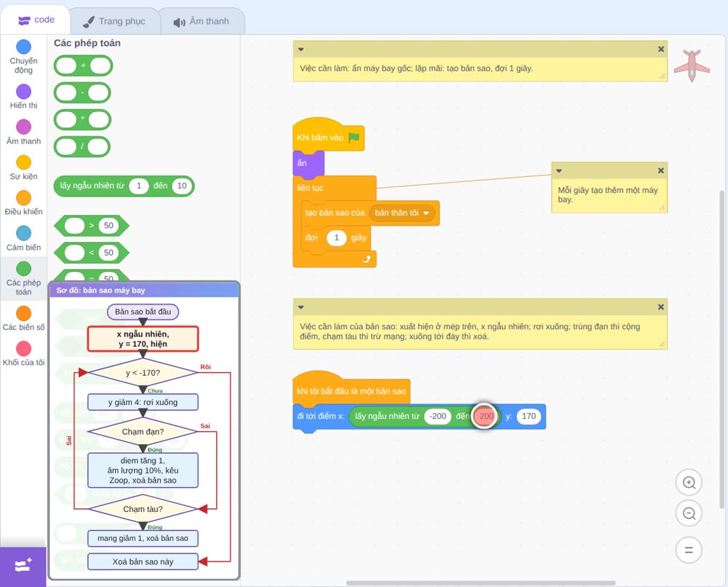Screen dimensions: 728x587
Task: Click the greater-than 50 comparison block
Action: tap(92, 226)
